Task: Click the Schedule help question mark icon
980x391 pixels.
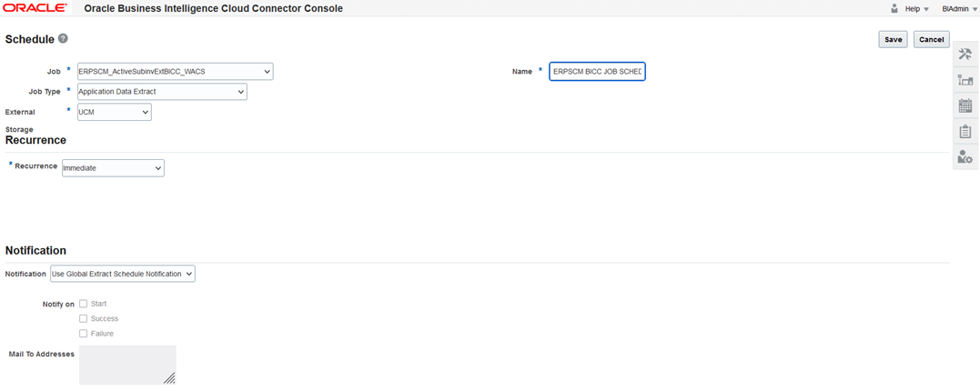Action: [x=63, y=39]
